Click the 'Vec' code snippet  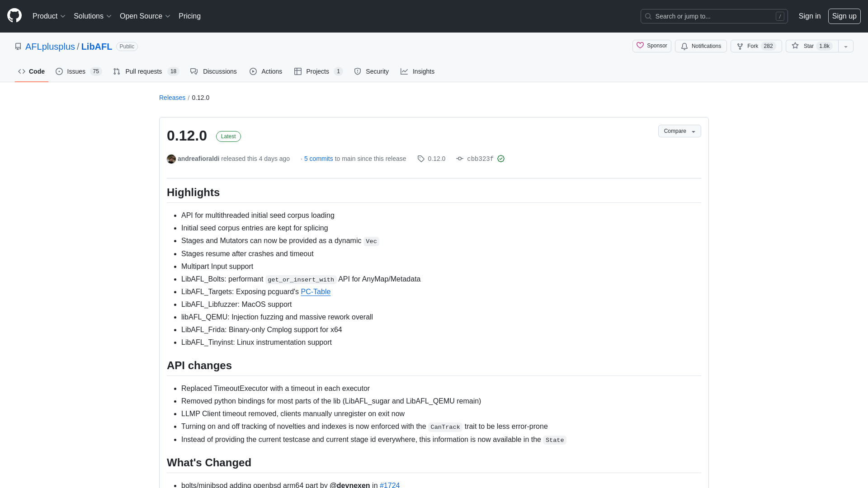tap(371, 241)
